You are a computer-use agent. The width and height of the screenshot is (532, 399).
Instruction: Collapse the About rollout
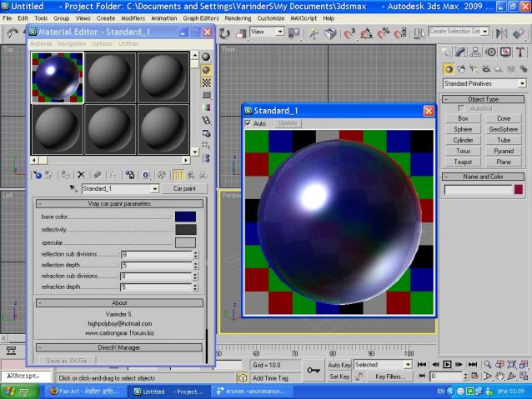point(119,302)
